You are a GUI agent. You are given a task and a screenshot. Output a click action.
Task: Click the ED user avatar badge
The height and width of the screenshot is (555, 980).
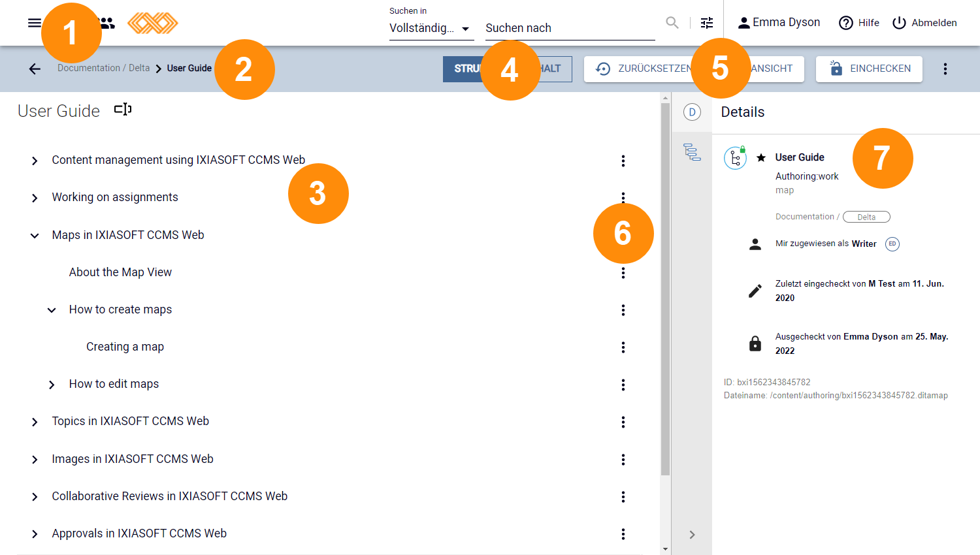click(x=892, y=244)
